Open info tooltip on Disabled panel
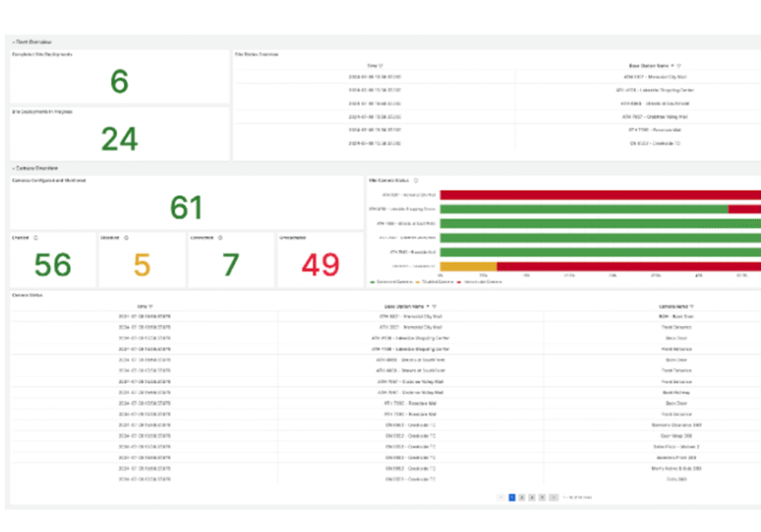Image resolution: width=761 pixels, height=532 pixels. 127,238
